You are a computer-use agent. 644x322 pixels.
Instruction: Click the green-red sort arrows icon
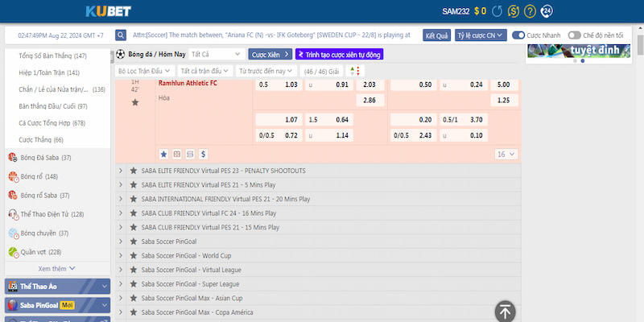point(355,71)
